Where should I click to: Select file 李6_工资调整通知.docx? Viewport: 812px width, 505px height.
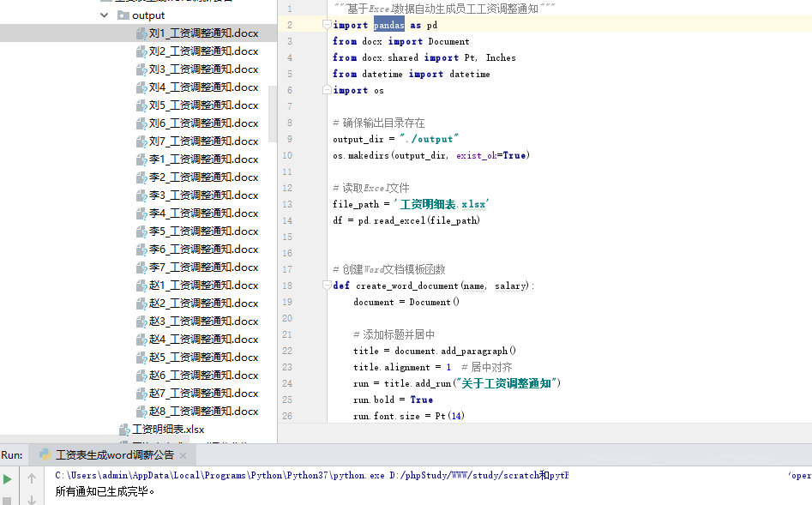[x=203, y=249]
